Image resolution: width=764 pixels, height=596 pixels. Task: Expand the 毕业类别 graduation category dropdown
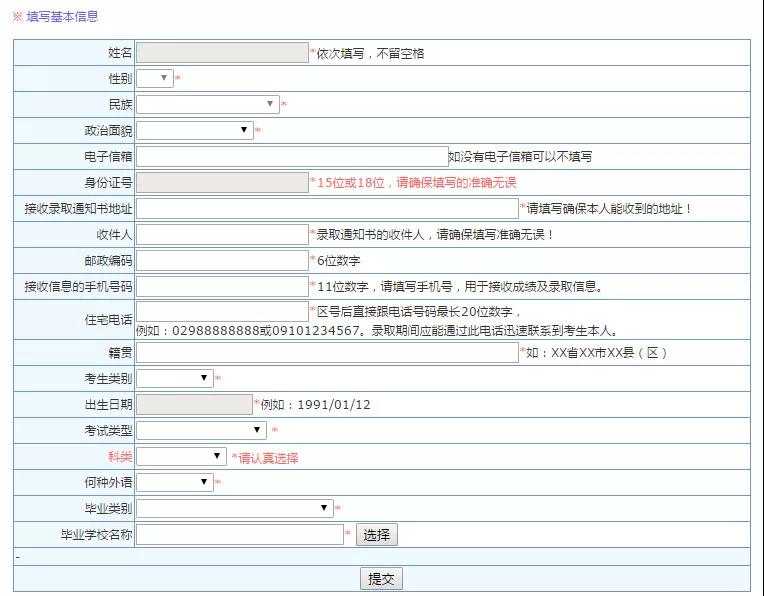[235, 508]
